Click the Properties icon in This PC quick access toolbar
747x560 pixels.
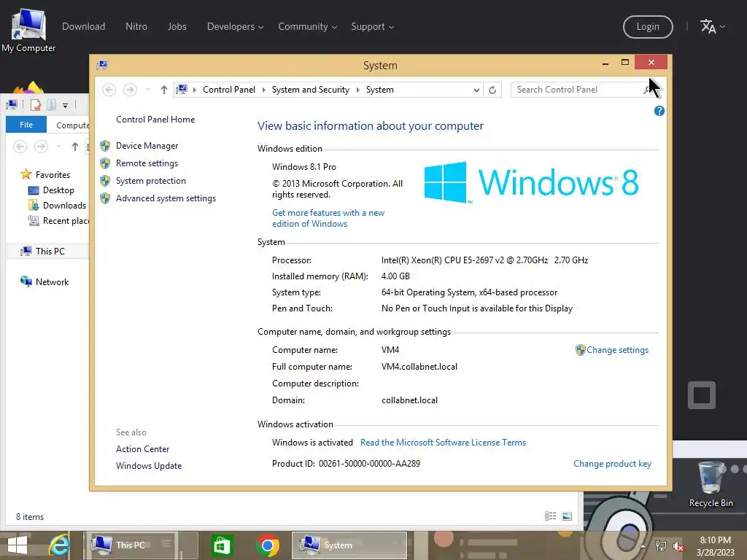(x=35, y=105)
